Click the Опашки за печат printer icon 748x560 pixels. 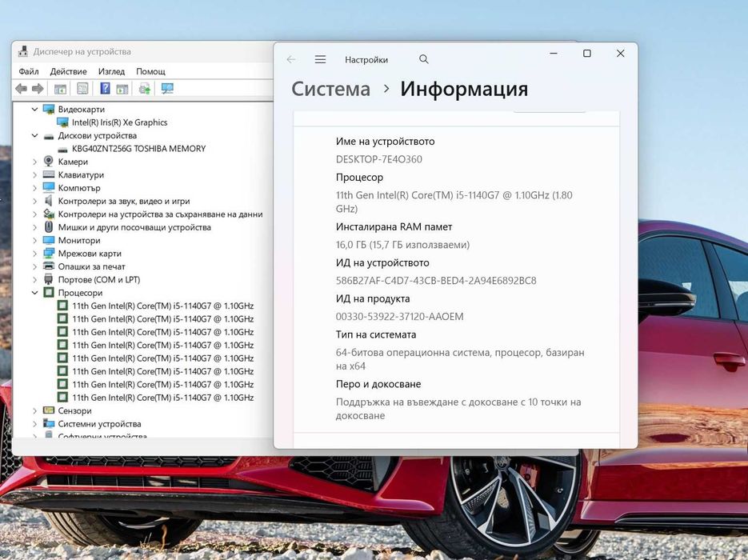click(49, 266)
